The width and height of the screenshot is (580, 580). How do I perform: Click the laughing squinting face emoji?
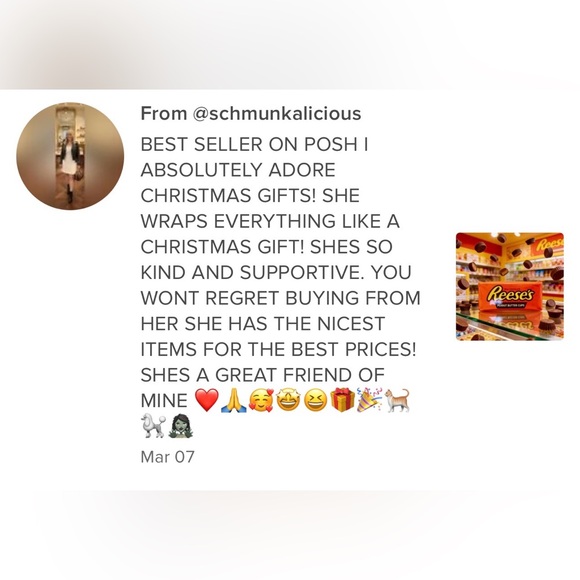[316, 401]
